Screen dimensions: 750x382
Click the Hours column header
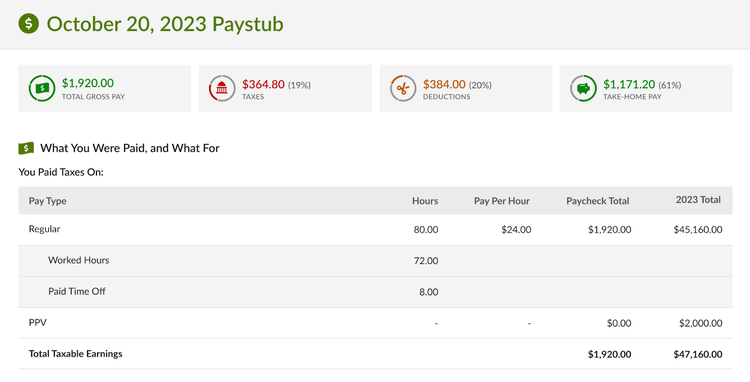[x=425, y=201]
